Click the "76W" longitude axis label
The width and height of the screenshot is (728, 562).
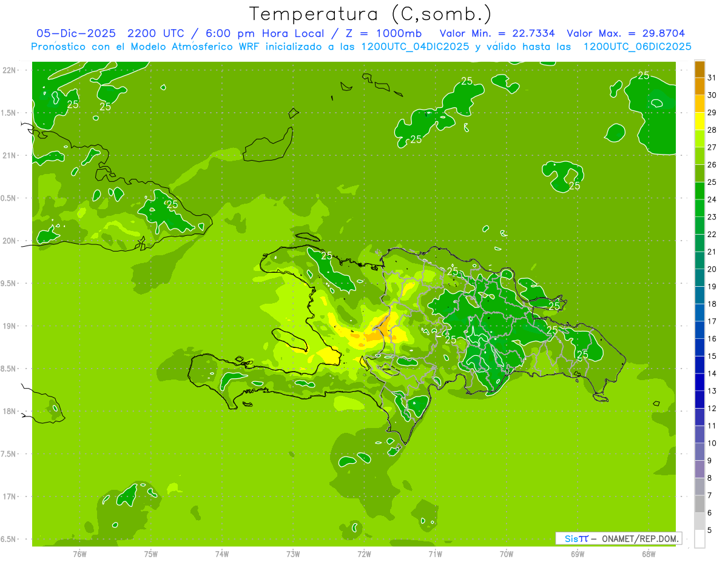coord(79,554)
